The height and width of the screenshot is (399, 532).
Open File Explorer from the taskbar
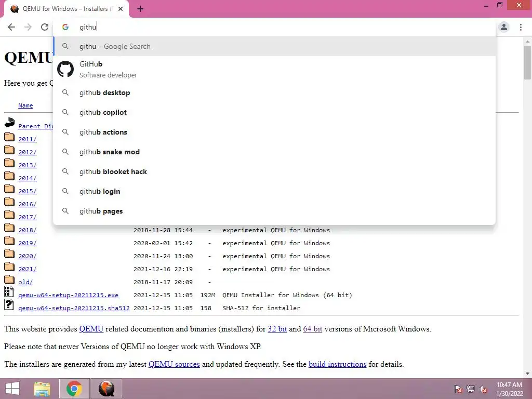tap(42, 389)
